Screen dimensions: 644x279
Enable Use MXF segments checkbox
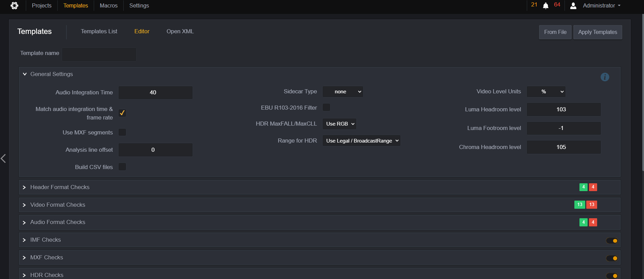[x=122, y=132]
